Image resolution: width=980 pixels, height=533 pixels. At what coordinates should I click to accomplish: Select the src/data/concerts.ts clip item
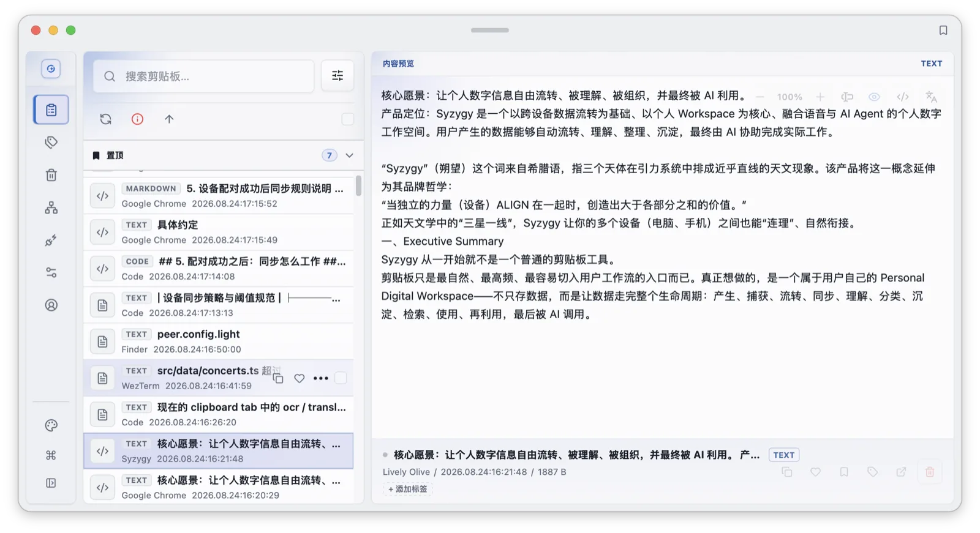pos(219,378)
